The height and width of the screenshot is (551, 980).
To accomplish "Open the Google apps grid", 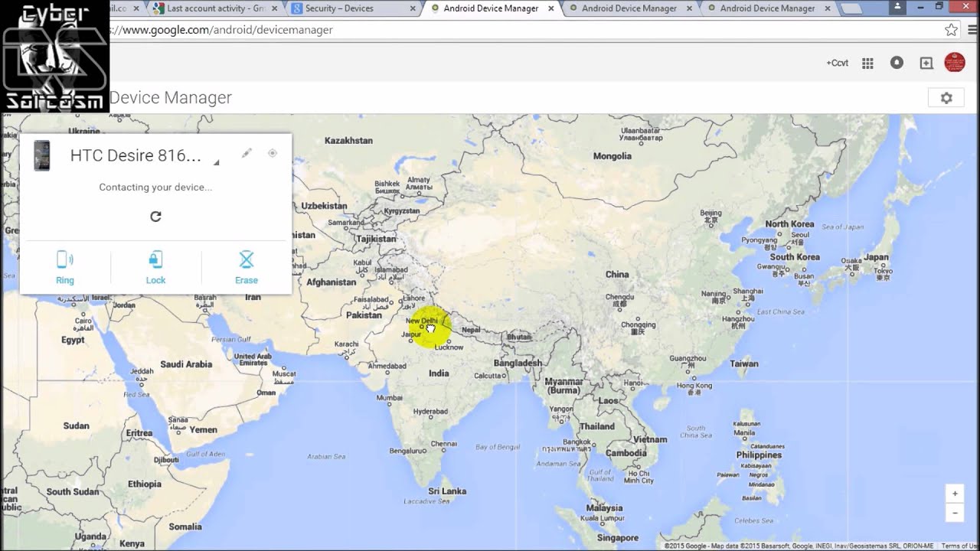I will [x=867, y=64].
